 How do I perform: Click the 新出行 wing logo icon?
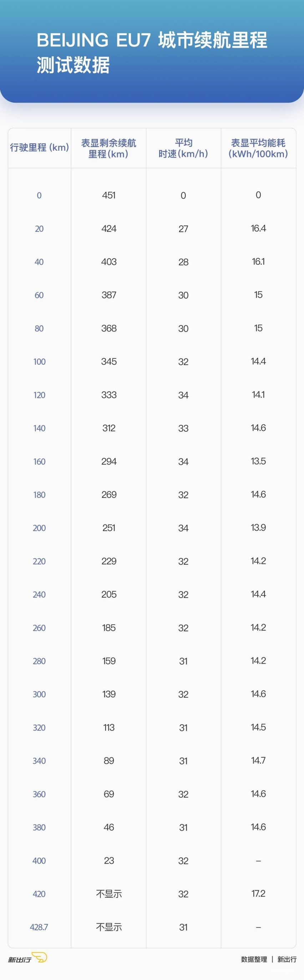point(39,957)
